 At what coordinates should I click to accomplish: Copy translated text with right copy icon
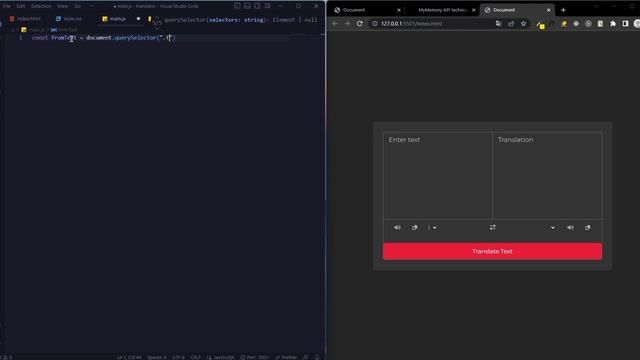tap(588, 227)
